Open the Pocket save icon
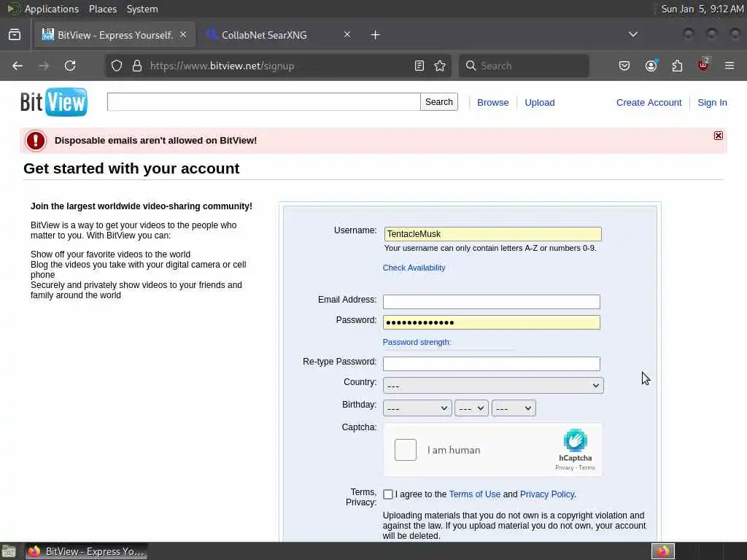The width and height of the screenshot is (747, 560). tap(624, 66)
